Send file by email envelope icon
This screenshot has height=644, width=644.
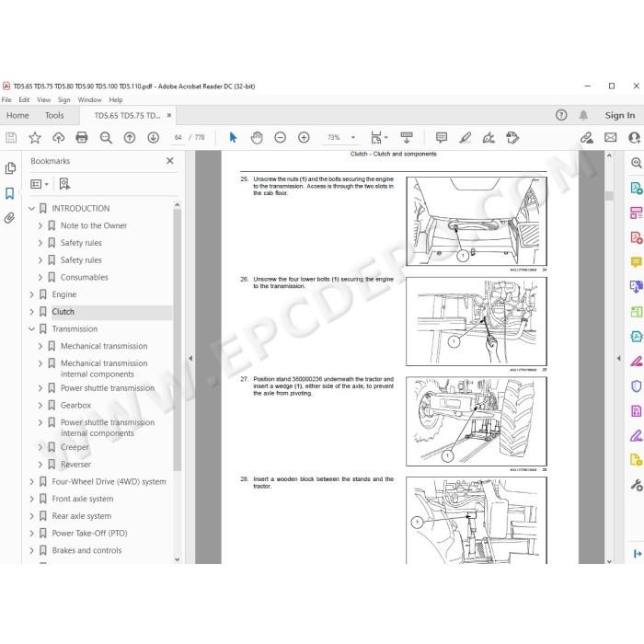pyautogui.click(x=610, y=138)
